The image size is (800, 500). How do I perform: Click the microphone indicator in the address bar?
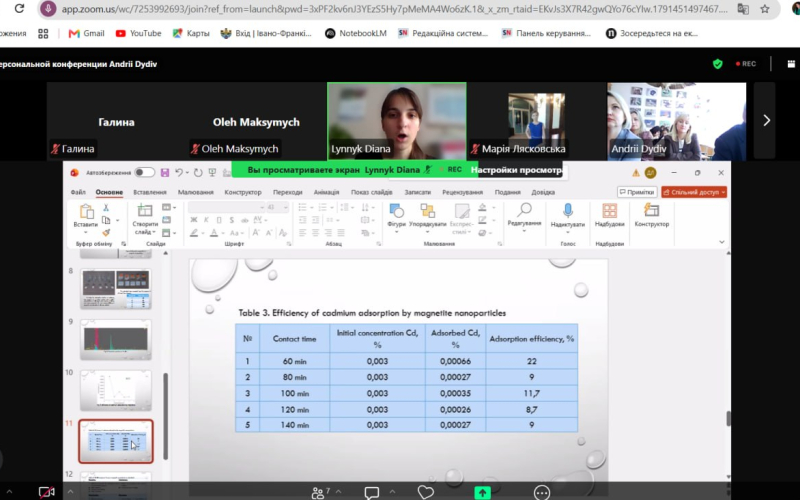48,9
